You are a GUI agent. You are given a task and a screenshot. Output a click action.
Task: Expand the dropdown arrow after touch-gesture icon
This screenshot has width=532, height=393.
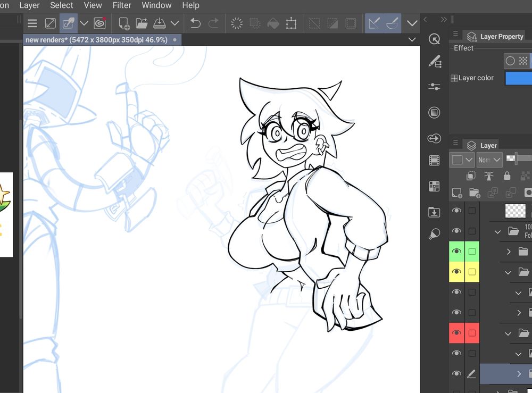point(84,23)
